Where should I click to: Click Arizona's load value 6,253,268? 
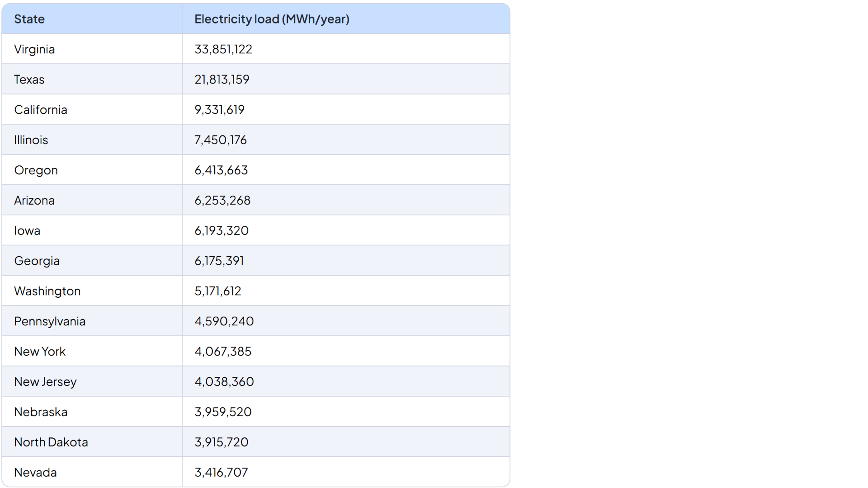tap(222, 201)
